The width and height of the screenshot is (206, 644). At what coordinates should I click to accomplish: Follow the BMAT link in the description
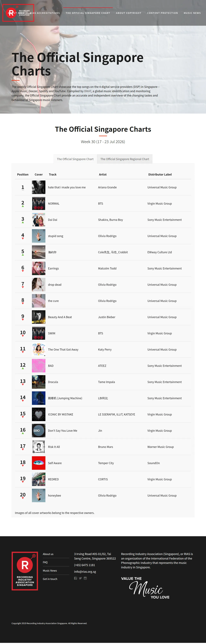pos(88,91)
